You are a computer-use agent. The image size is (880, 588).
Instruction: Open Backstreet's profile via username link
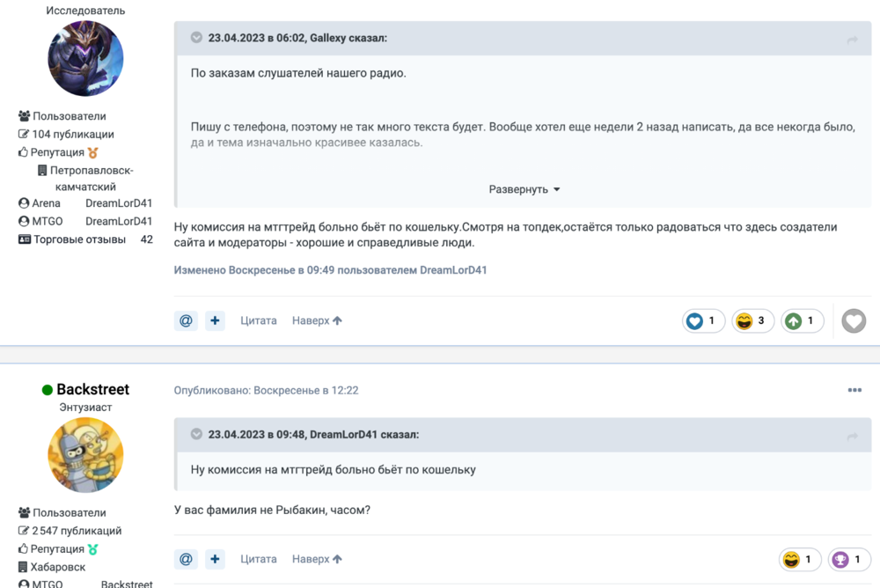pos(92,389)
